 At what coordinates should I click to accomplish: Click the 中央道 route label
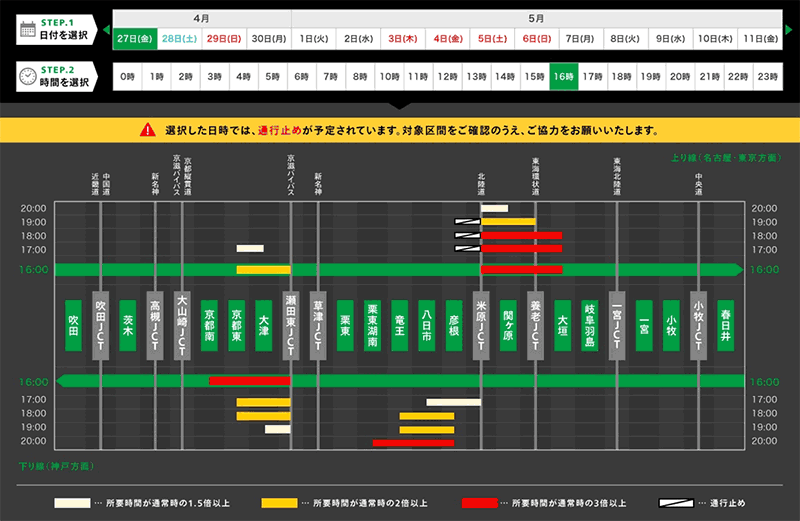tap(698, 184)
